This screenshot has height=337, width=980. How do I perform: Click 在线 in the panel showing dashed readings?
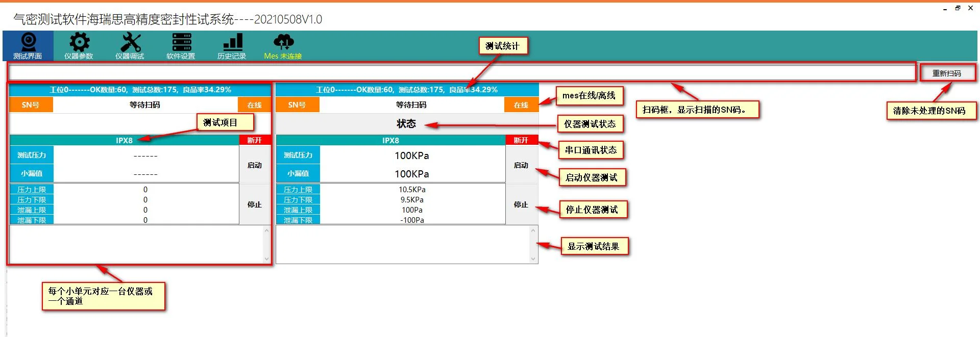pyautogui.click(x=254, y=105)
